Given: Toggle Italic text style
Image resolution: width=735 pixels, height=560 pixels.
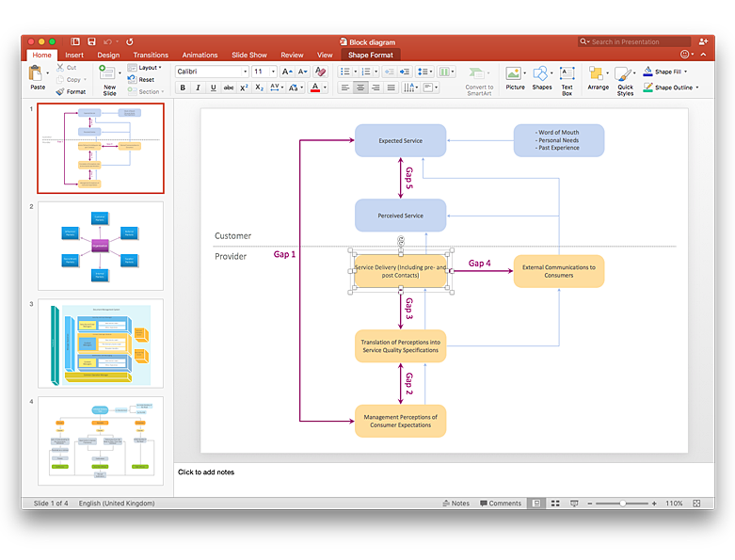Looking at the screenshot, I should (x=198, y=88).
